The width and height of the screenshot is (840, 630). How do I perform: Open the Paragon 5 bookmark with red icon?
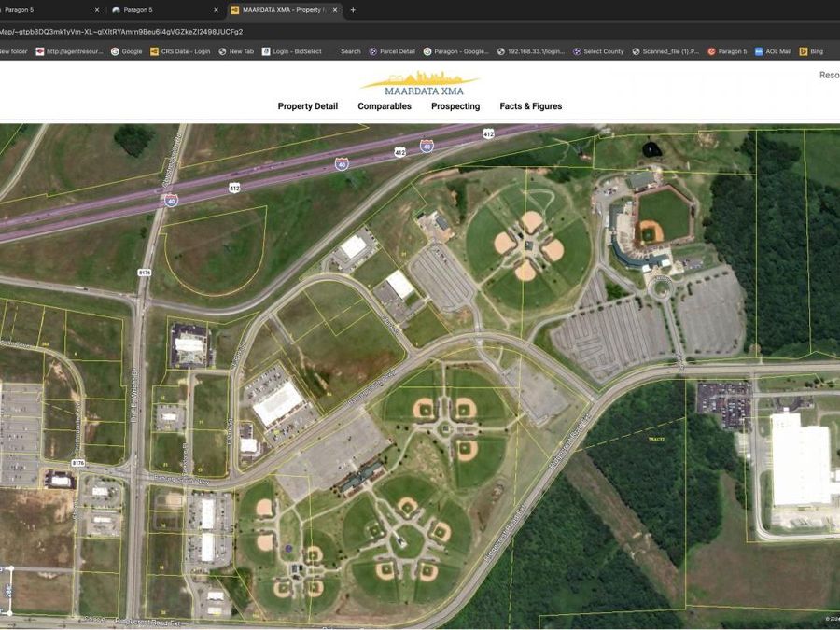pos(727,51)
